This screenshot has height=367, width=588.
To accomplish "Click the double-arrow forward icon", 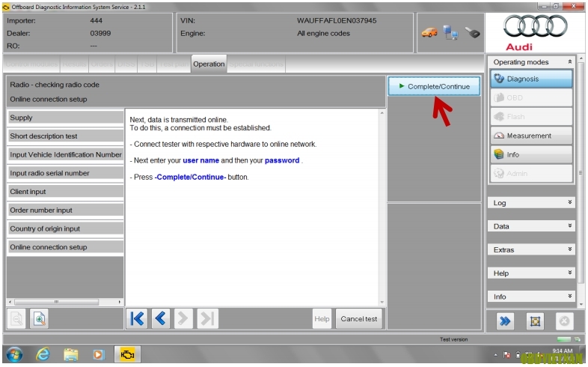I will (x=505, y=321).
